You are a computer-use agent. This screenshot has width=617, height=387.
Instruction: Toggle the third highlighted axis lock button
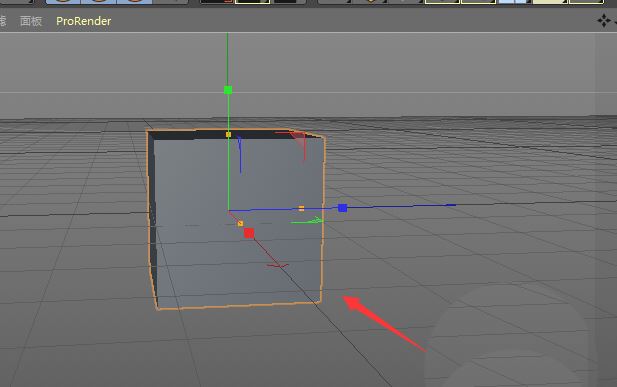pos(134,2)
